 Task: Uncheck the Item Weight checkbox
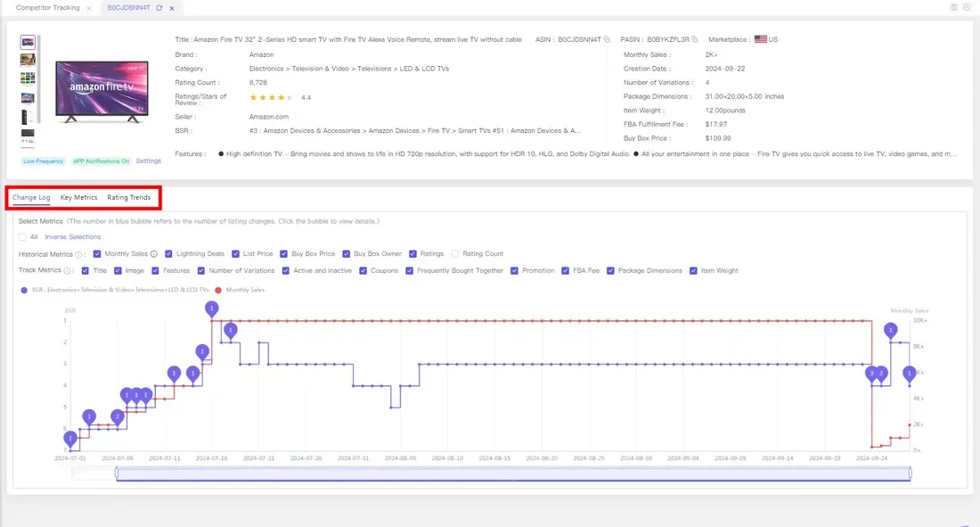pos(693,271)
